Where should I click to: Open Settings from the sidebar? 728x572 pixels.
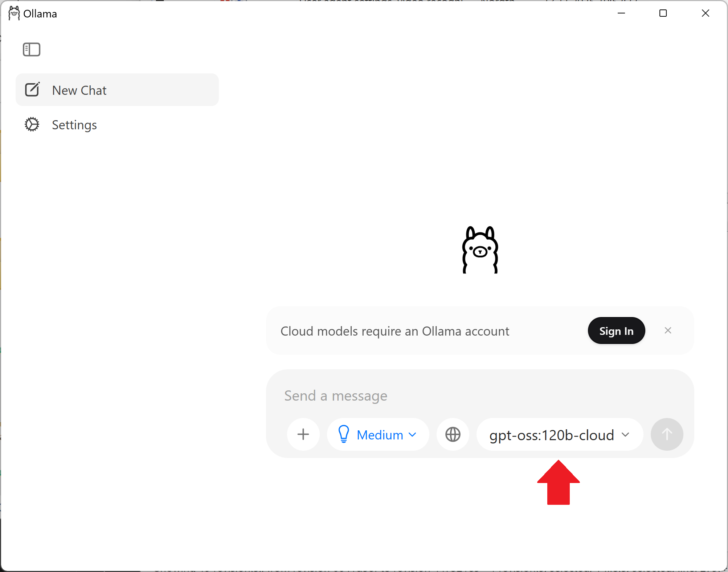(74, 125)
